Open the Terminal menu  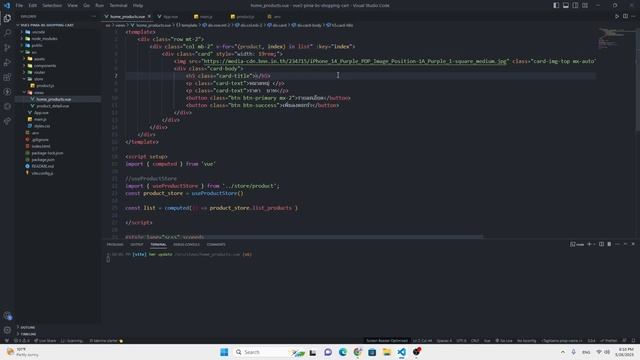point(118,5)
